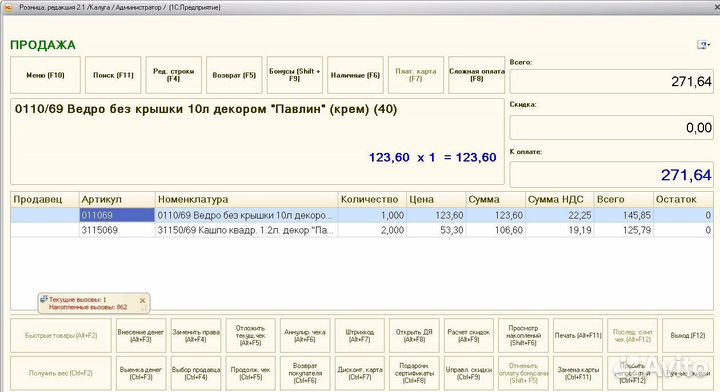Screen dimensions: 720x392
Task: Select the row 'Кашпо квадр. 1.2л'
Action: pos(362,230)
